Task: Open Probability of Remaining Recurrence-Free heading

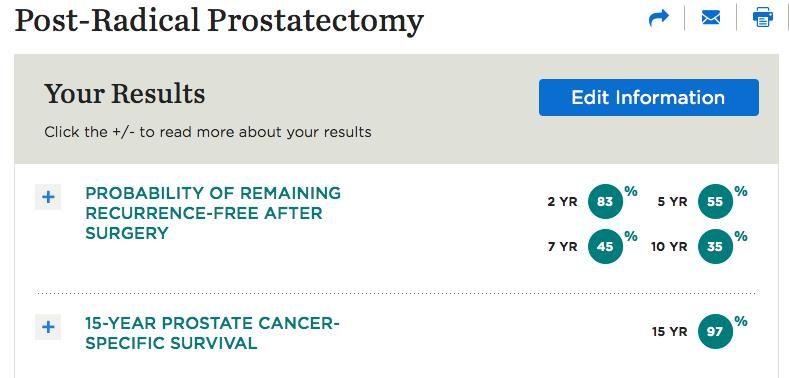Action: coord(213,213)
